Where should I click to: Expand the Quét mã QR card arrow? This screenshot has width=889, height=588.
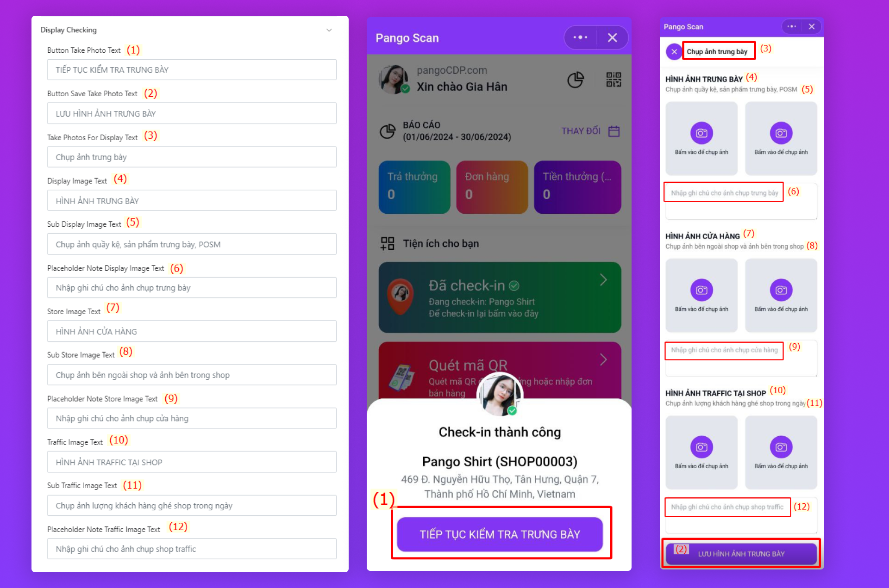click(x=603, y=360)
